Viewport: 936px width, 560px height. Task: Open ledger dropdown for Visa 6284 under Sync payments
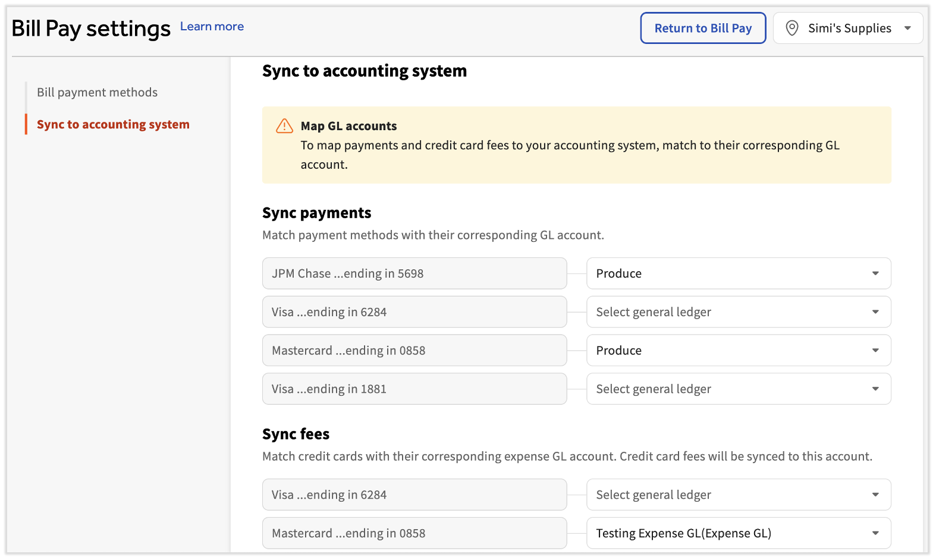tap(738, 312)
